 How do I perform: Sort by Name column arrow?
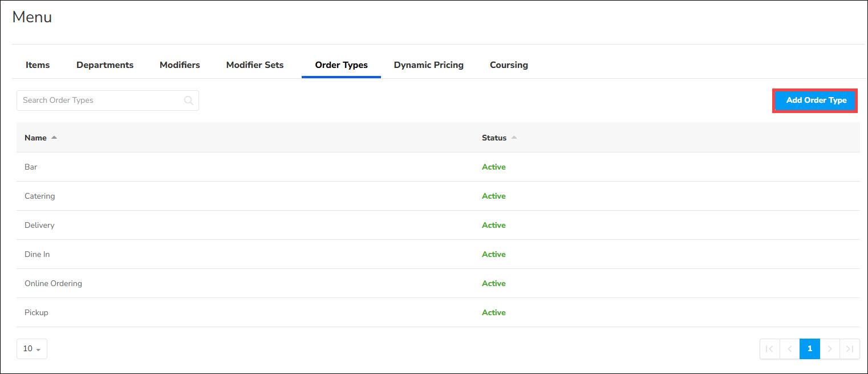(54, 138)
